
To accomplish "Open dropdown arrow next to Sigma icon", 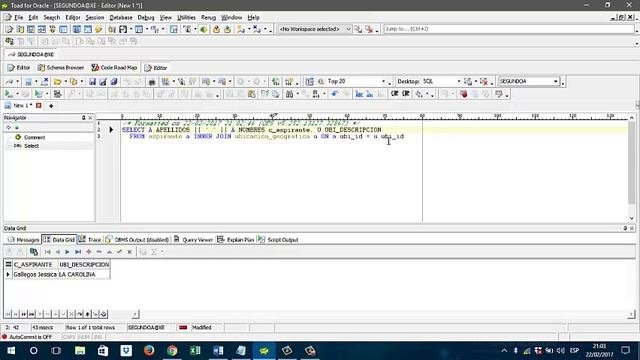I will tap(162, 252).
